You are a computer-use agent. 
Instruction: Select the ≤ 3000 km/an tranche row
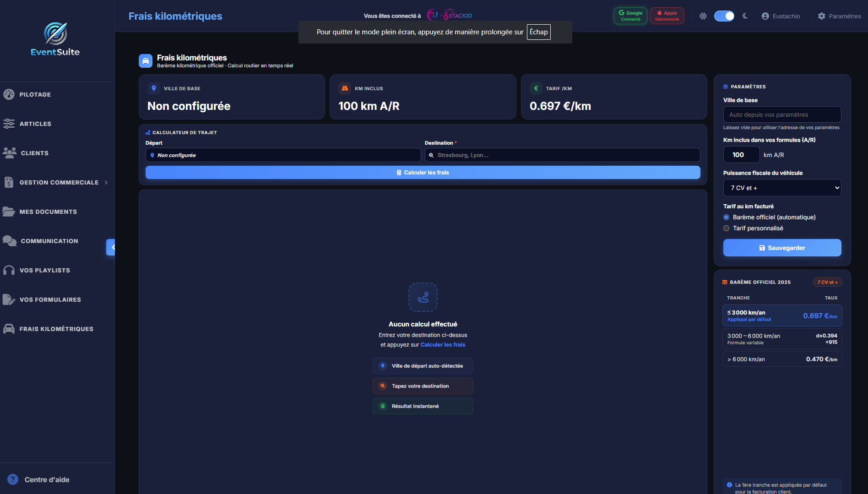pos(782,315)
